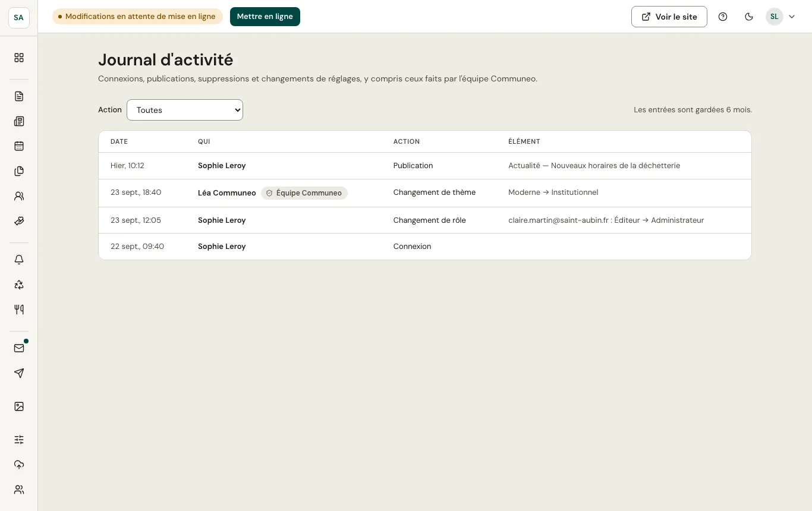This screenshot has width=812, height=511.
Task: Click the Équipe Communeo badge
Action: pyautogui.click(x=304, y=193)
